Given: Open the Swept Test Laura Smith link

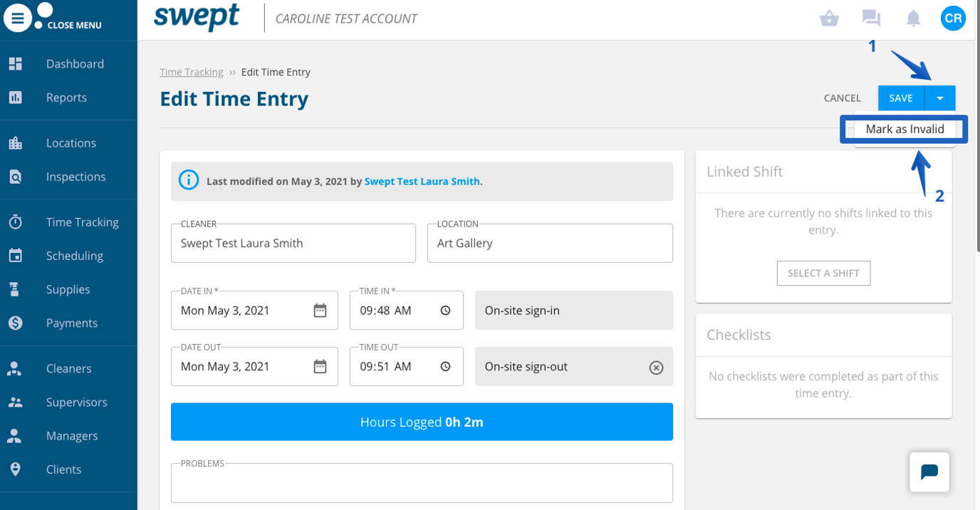Looking at the screenshot, I should click(x=422, y=181).
